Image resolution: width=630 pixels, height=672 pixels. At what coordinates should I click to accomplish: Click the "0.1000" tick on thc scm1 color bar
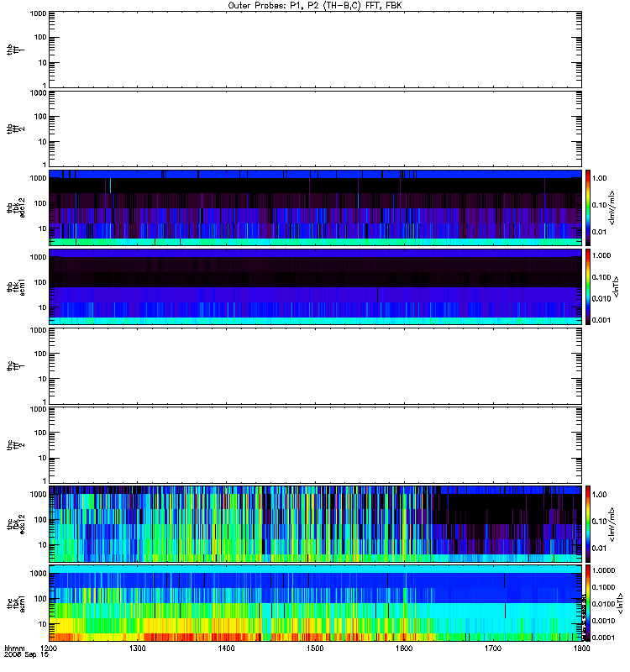click(x=603, y=587)
